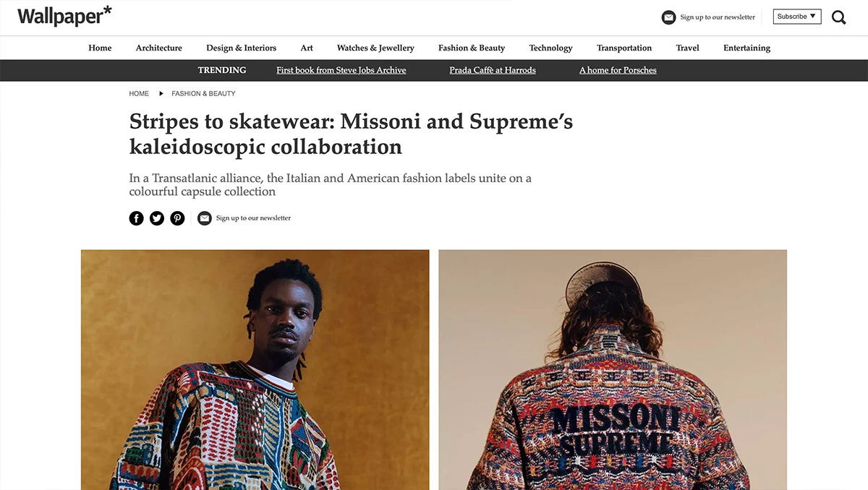Screen dimensions: 868x490
Task: Click the Wallpaper* logo
Action: [x=65, y=16]
